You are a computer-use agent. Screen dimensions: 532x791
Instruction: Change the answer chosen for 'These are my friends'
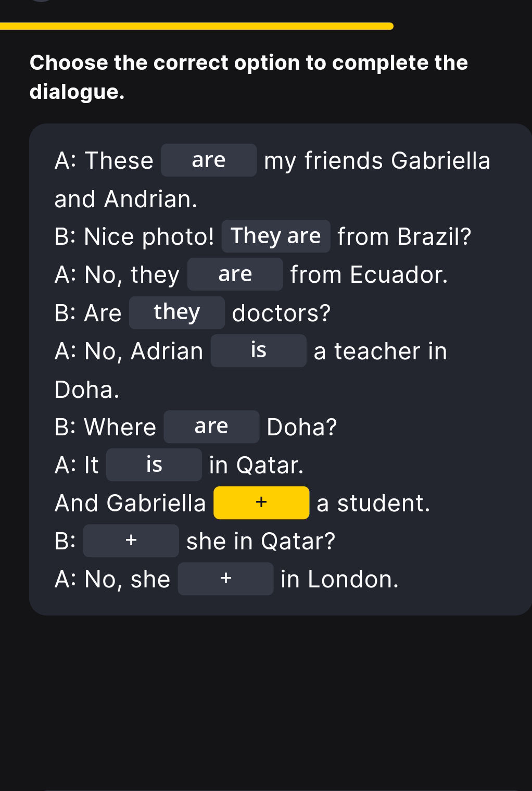coord(208,160)
